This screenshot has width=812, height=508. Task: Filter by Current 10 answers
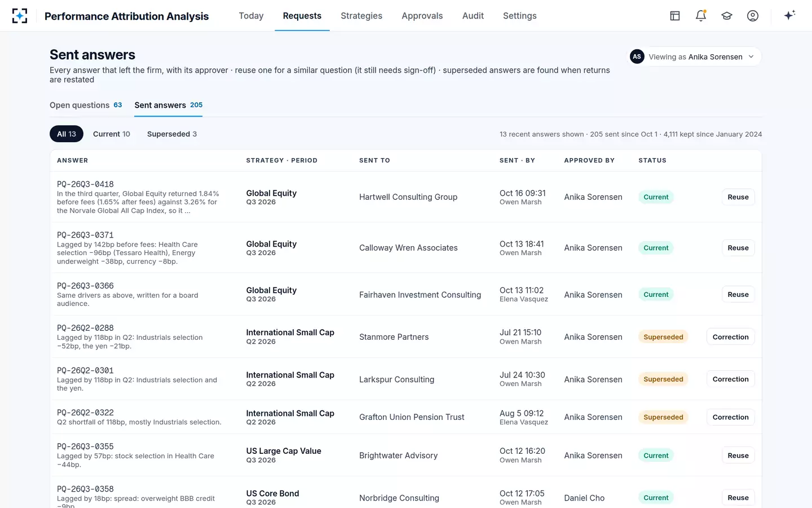pos(112,134)
